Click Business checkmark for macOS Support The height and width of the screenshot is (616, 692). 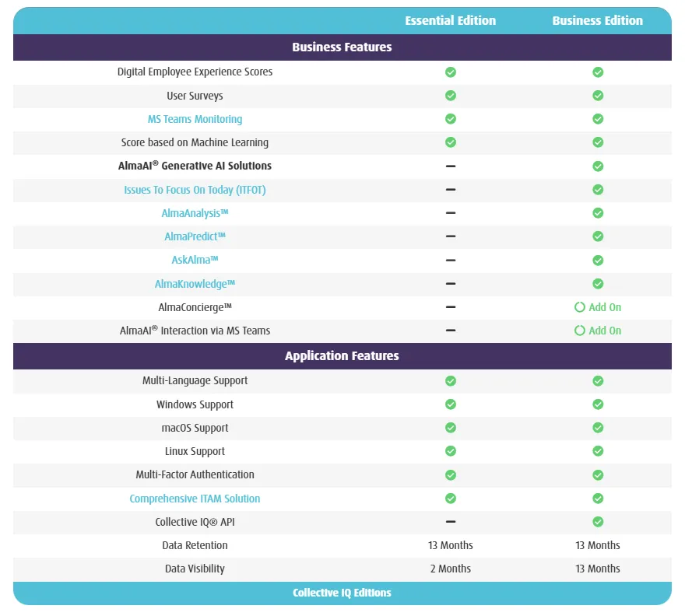point(598,428)
